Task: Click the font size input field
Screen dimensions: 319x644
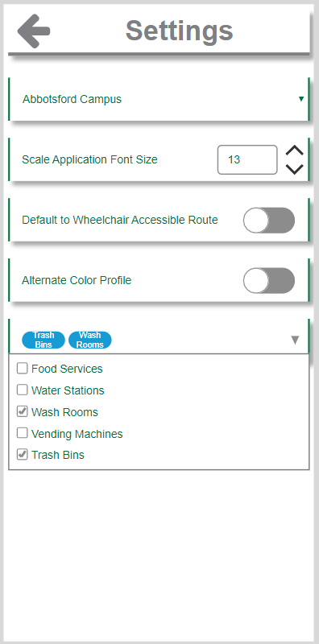Action: (x=247, y=159)
